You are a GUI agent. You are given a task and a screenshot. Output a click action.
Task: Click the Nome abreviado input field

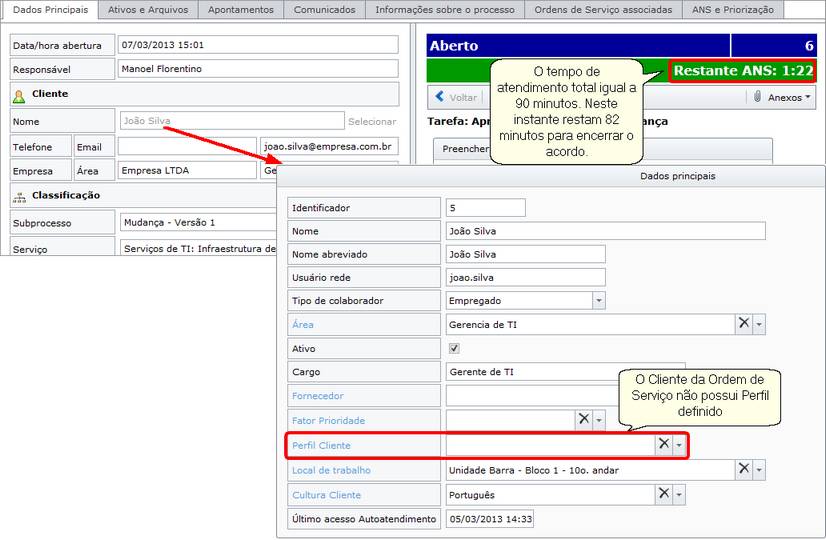525,254
